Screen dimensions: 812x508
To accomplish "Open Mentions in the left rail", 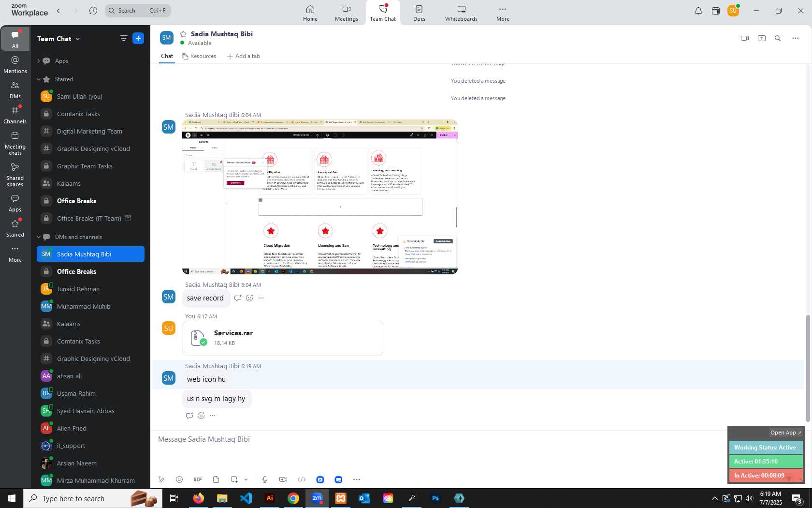I will (15, 65).
